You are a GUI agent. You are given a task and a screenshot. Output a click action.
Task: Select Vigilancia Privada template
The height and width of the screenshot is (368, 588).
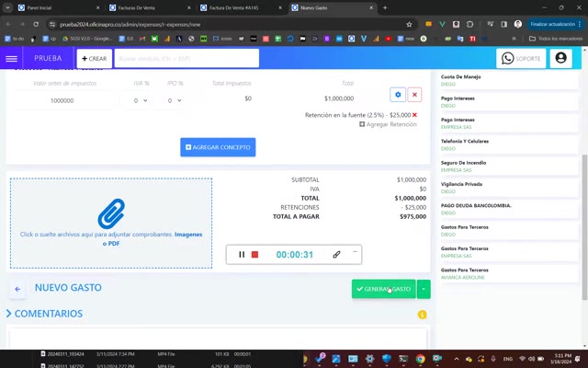(x=508, y=188)
